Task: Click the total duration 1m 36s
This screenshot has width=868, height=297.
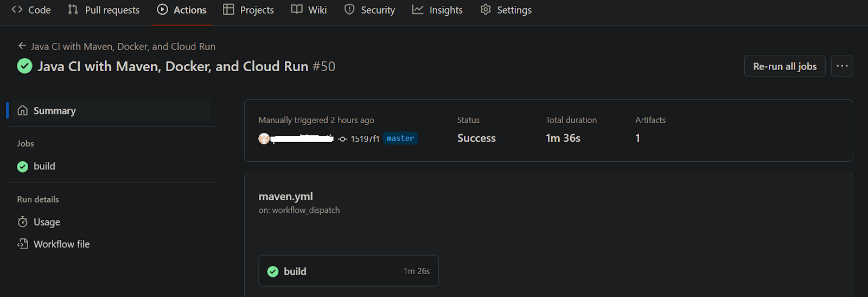Action: pyautogui.click(x=563, y=138)
